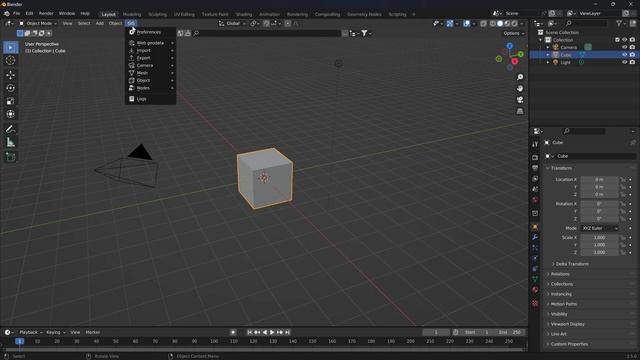Open the Physics properties tab icon
640x360 pixels.
(535, 258)
